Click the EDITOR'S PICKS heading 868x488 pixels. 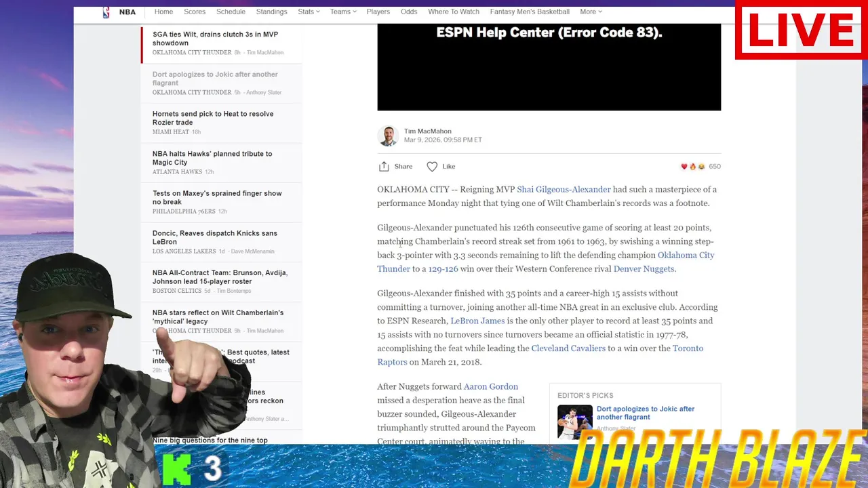(585, 395)
